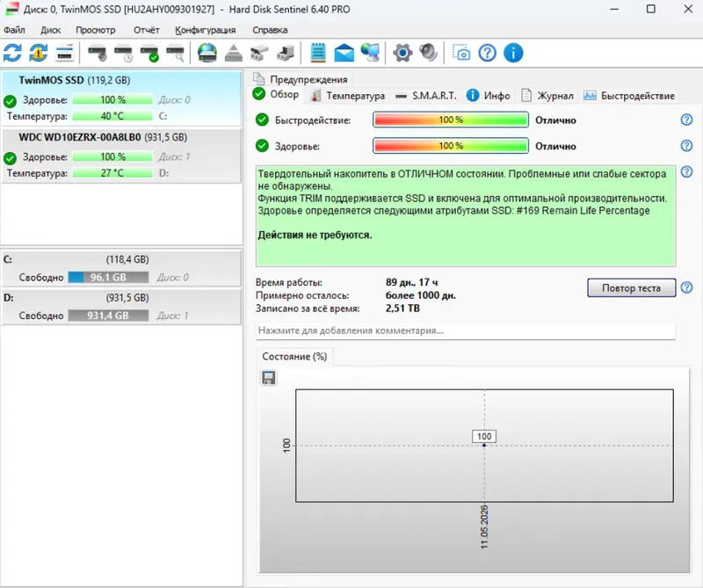Click the save chart floppy disk icon
This screenshot has height=588, width=703.
coord(269,378)
